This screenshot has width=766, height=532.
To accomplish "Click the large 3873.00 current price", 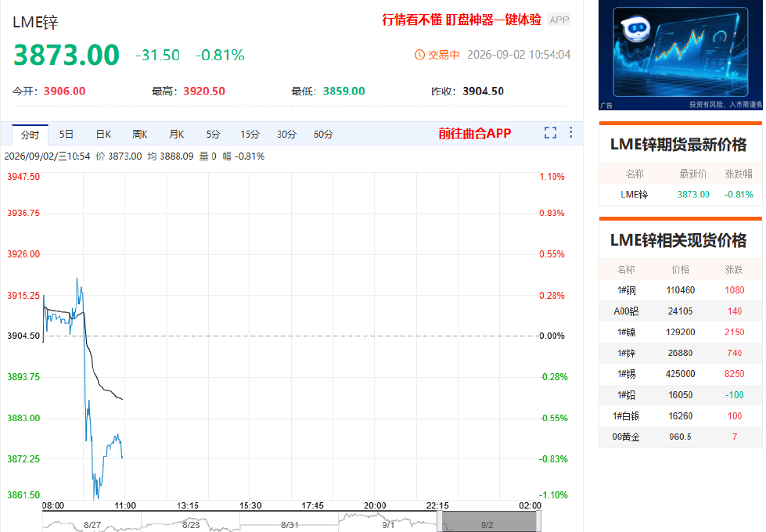I will pos(67,55).
